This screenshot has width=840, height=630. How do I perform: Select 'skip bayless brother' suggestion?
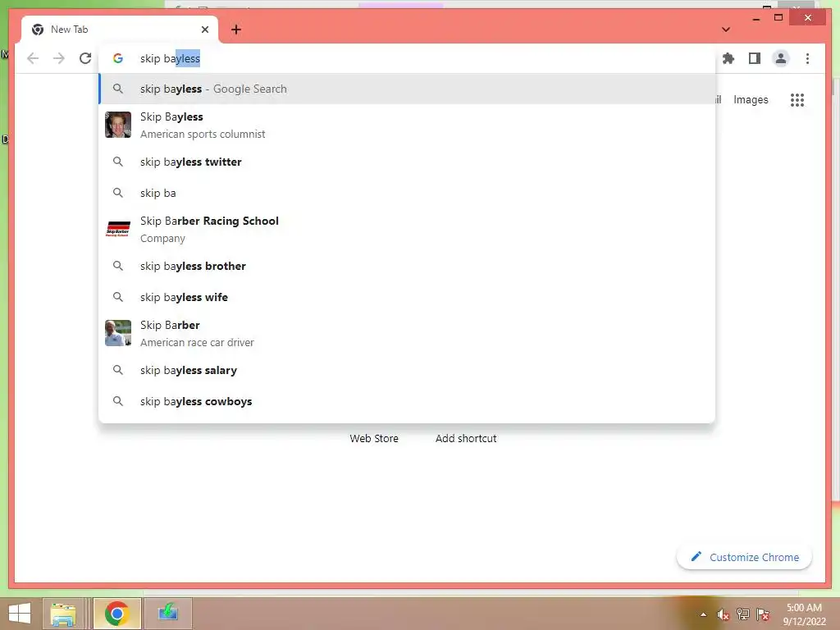coord(407,267)
